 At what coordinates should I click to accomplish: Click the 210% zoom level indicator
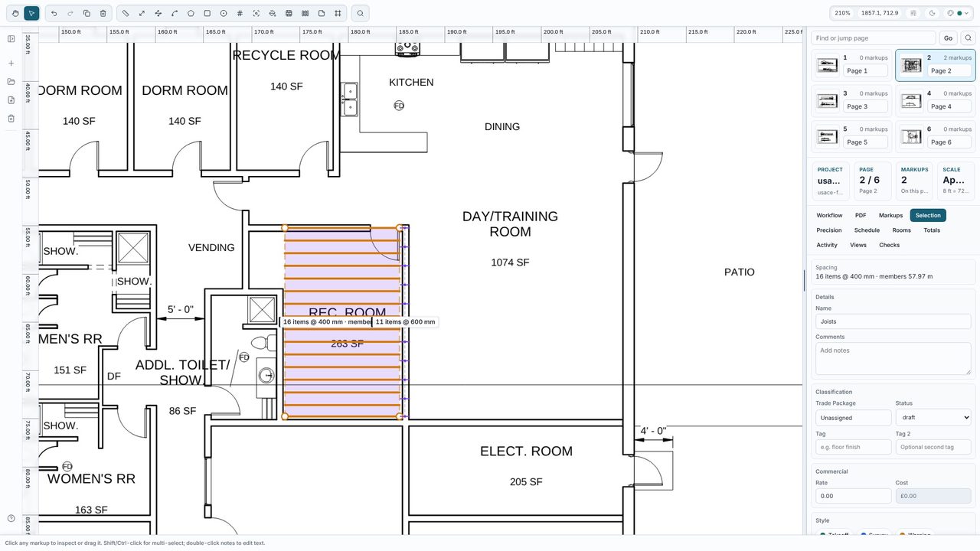[842, 13]
